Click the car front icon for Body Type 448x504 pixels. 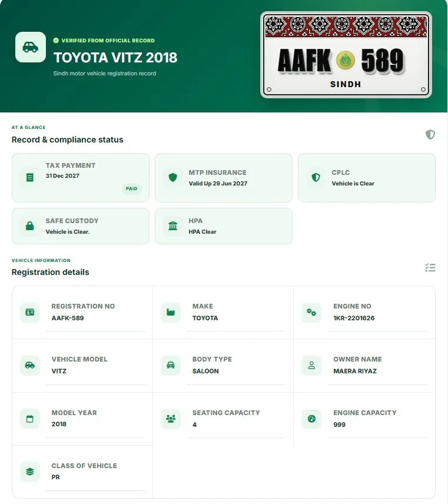point(171,365)
